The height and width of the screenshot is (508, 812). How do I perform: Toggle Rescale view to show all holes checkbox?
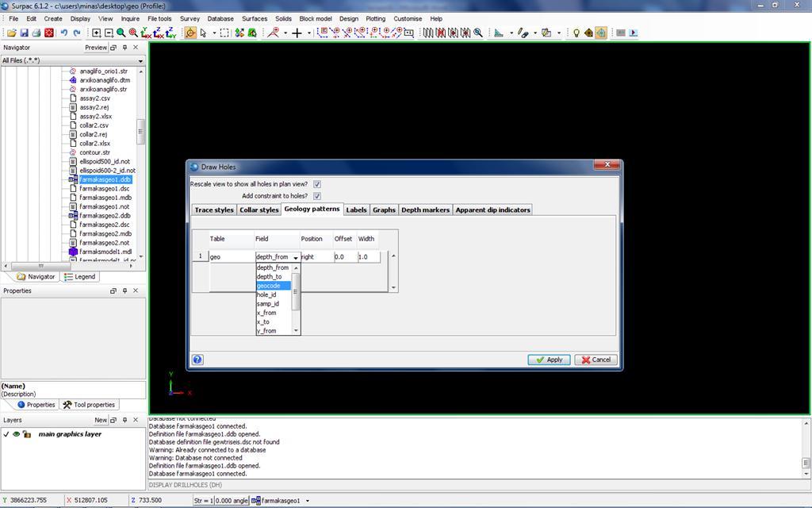317,184
